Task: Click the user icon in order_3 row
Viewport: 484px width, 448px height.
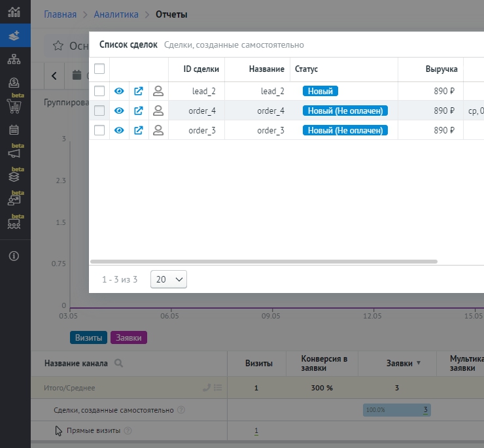Action: click(x=158, y=131)
